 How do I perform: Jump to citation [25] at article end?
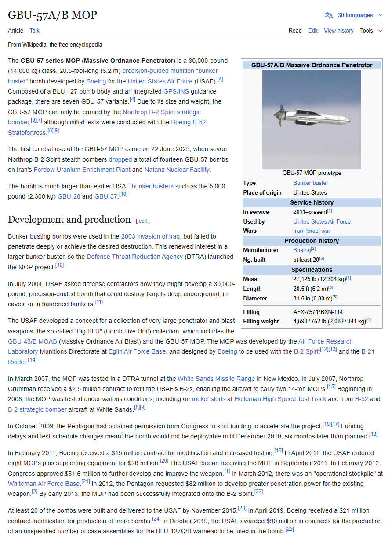coord(290,529)
